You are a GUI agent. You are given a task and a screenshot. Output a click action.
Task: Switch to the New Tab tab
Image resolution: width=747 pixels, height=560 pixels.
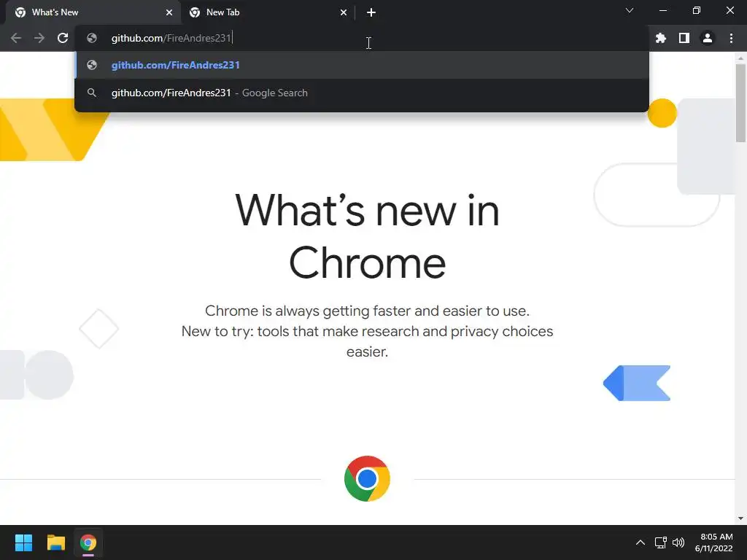click(x=268, y=12)
